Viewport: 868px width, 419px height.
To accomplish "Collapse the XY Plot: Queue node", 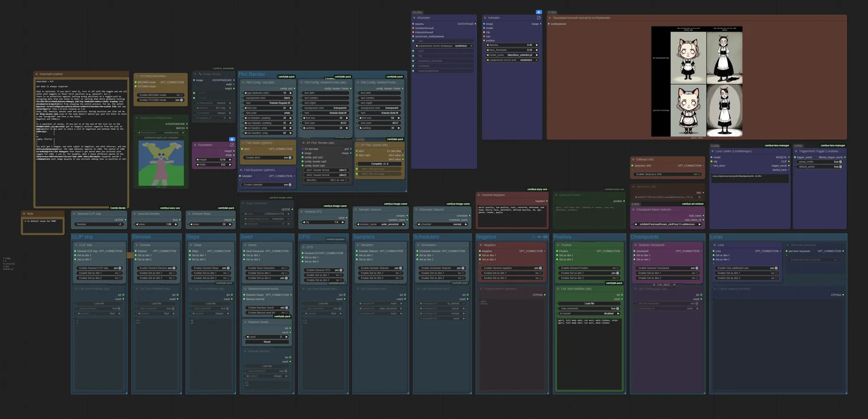I will tap(358, 145).
